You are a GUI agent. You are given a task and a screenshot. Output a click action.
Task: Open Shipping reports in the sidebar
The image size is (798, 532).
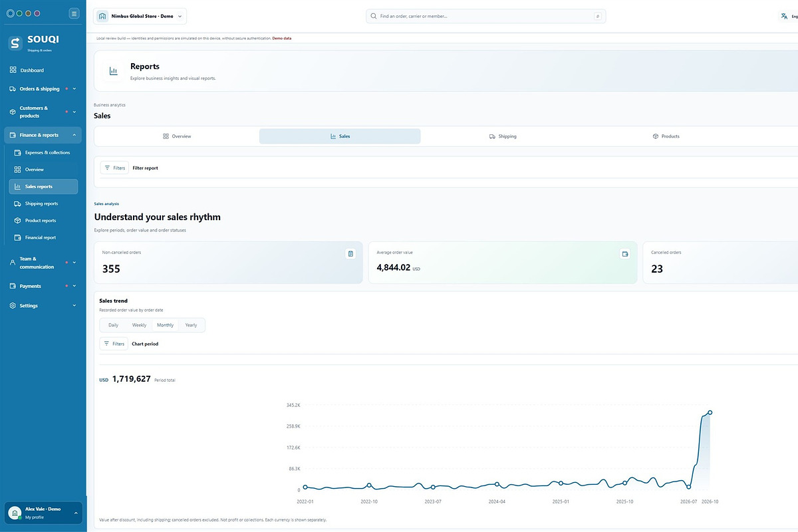43,203
